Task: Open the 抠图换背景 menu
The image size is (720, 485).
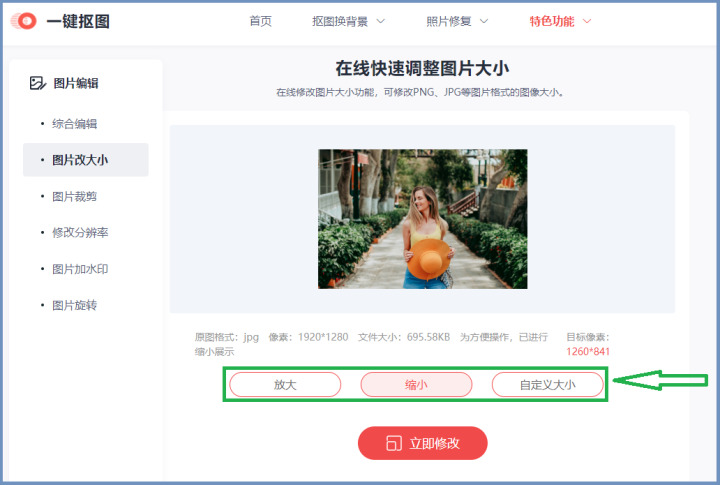Action: click(340, 21)
